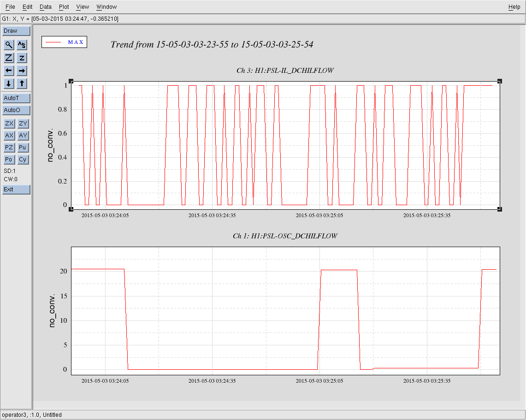Click lower graph's 03:24:35 time label
The height and width of the screenshot is (420, 526).
point(212,381)
